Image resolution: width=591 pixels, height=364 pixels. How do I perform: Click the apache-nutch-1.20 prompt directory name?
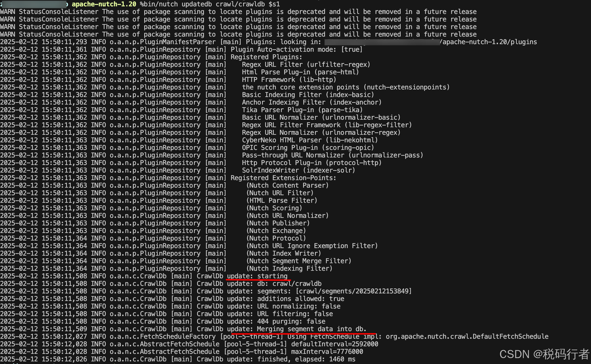[x=104, y=4]
